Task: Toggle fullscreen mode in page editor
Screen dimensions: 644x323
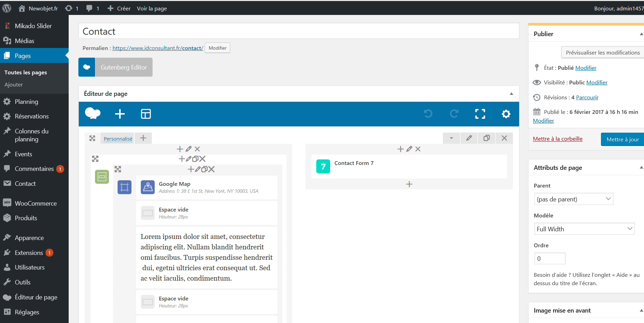Action: [x=480, y=114]
